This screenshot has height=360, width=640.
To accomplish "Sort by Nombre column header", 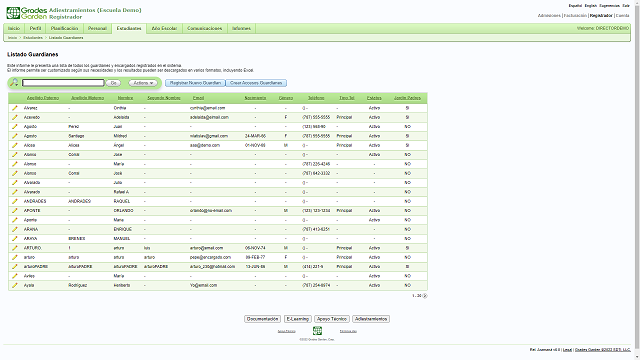I will [x=125, y=98].
